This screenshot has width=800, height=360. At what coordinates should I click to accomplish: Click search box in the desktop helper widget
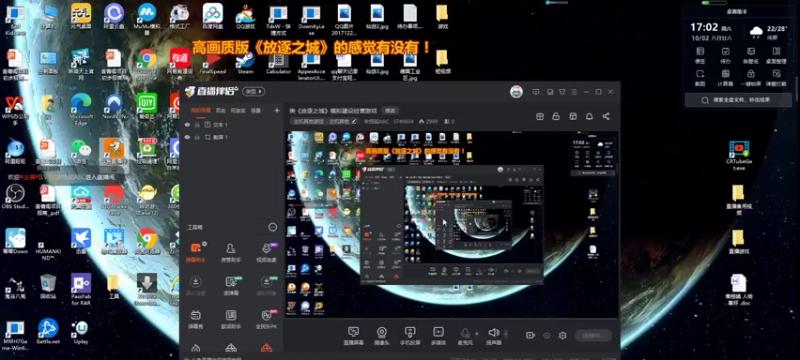[738, 99]
